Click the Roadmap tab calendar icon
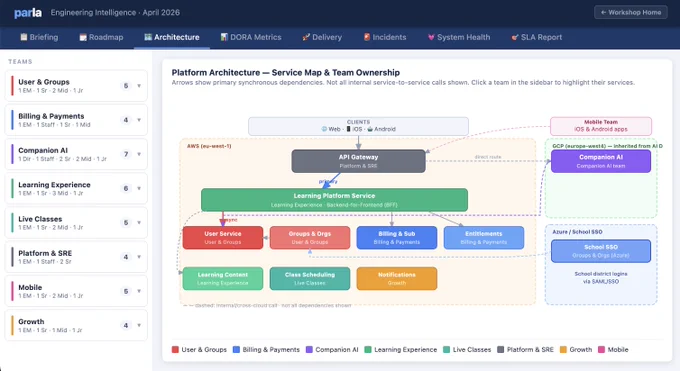This screenshot has height=371, width=680. pyautogui.click(x=83, y=37)
